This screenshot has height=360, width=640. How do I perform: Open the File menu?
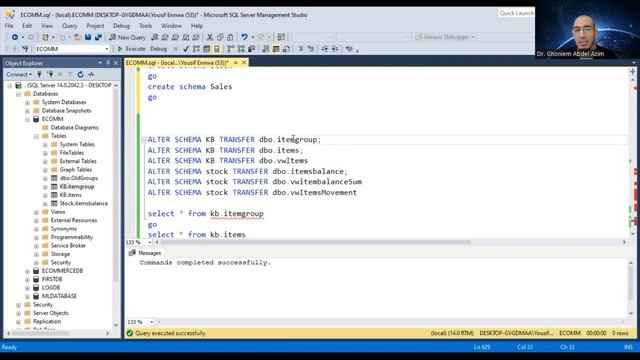click(9, 26)
